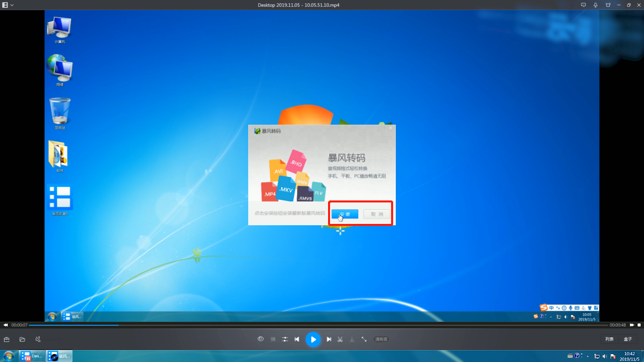The width and height of the screenshot is (644, 362).
Task: Open the playback adjustment sliders icon
Action: tap(284, 339)
